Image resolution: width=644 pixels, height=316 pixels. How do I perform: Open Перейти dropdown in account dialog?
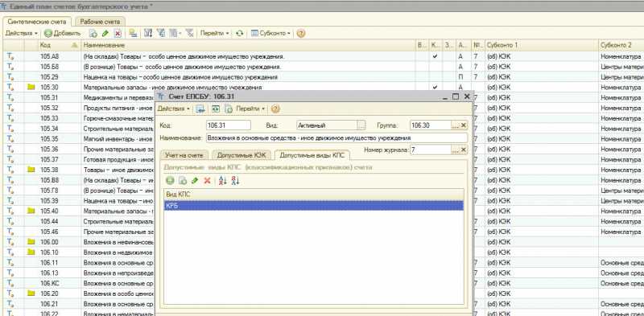pyautogui.click(x=250, y=109)
